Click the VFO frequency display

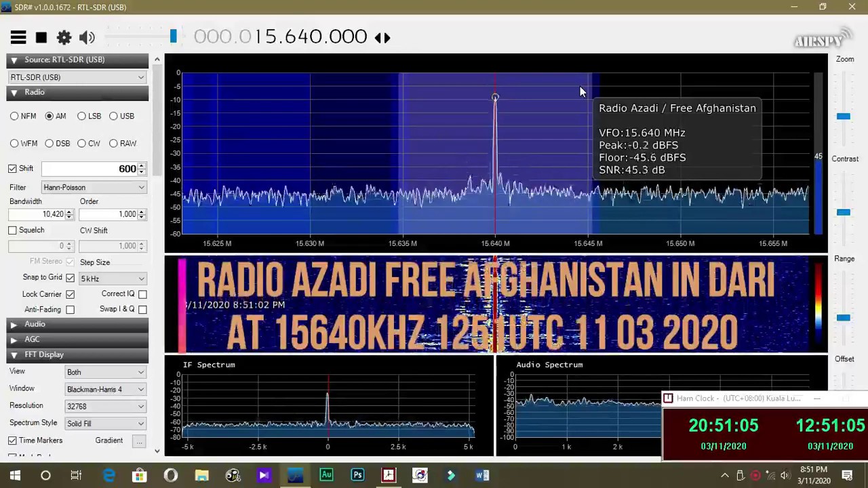click(x=281, y=37)
